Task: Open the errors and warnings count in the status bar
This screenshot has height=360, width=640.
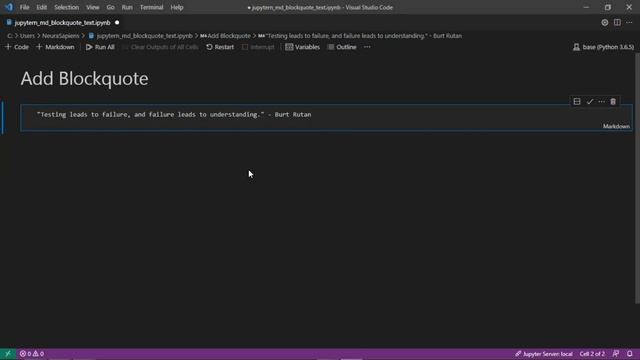Action: (32, 354)
